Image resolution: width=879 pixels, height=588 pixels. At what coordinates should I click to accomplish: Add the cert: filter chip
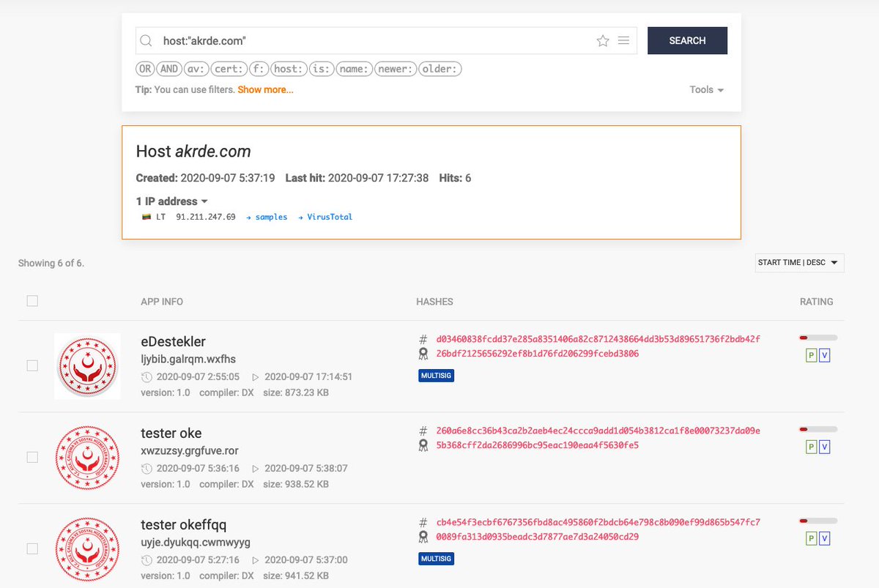(x=228, y=69)
